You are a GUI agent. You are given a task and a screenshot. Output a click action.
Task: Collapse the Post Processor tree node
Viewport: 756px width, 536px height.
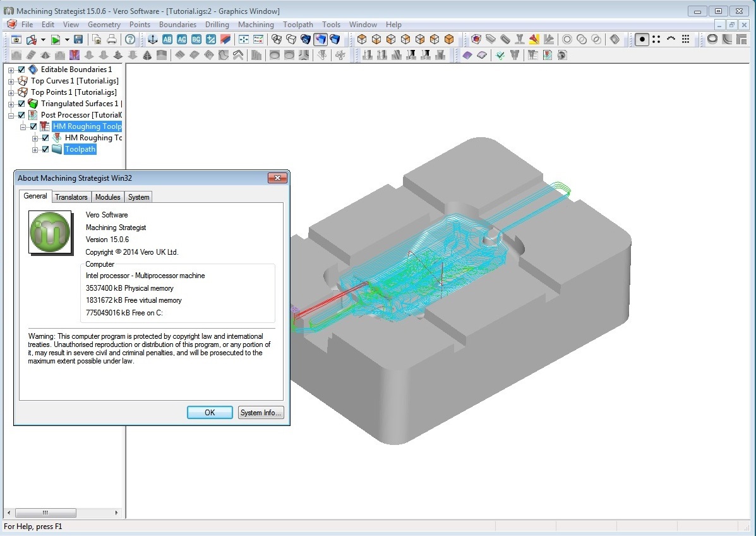(11, 115)
